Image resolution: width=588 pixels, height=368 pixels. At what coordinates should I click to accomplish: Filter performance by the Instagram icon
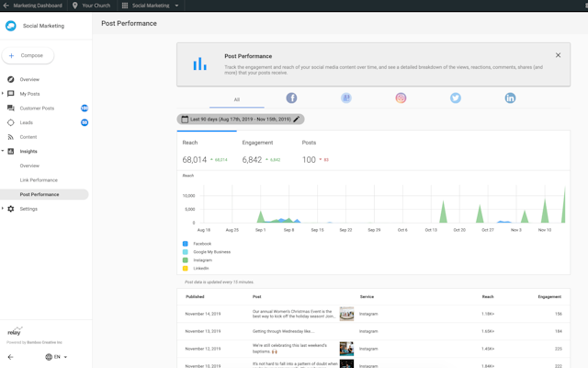tap(401, 98)
